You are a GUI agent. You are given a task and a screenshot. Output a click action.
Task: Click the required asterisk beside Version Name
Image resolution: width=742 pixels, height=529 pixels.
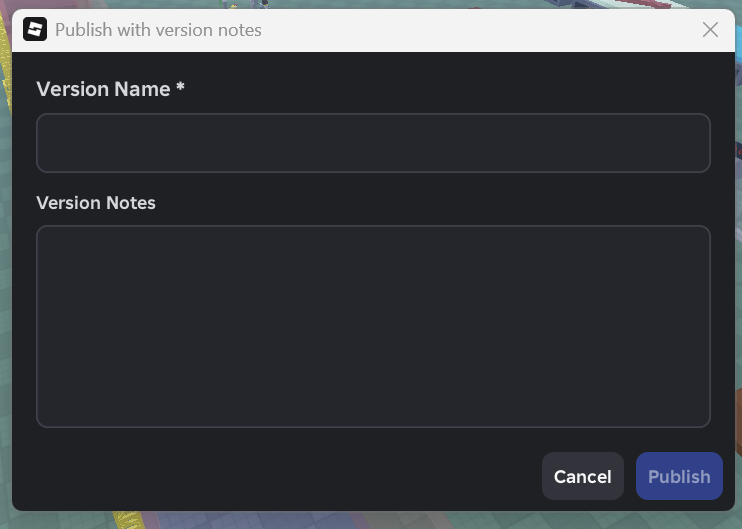coord(180,87)
